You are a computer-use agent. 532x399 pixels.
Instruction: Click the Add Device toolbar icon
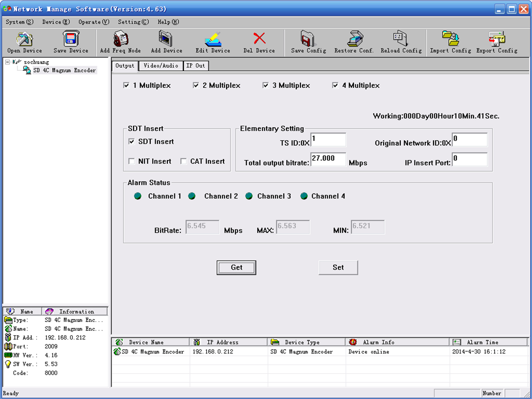tap(166, 39)
